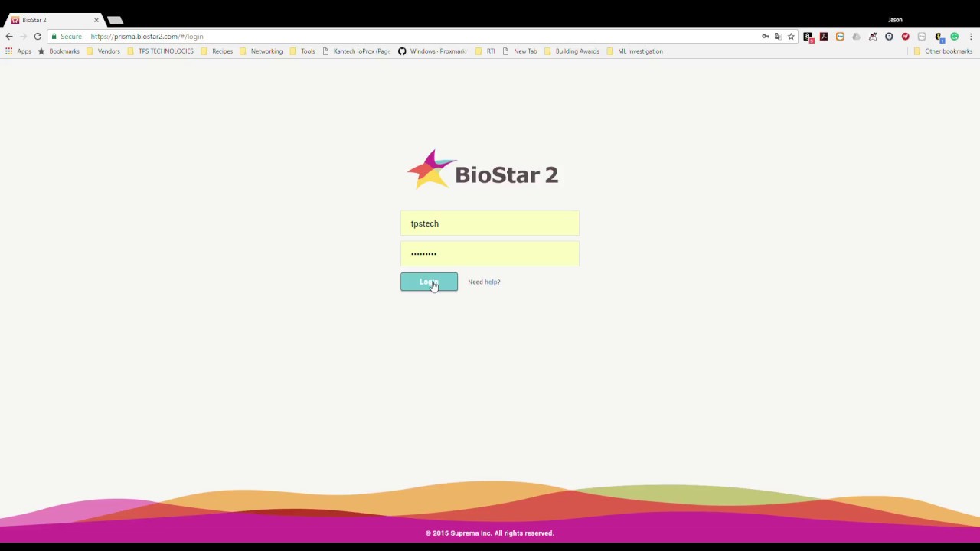Click the round dark 'e' extension icon
The width and height of the screenshot is (980, 551).
coord(889,36)
